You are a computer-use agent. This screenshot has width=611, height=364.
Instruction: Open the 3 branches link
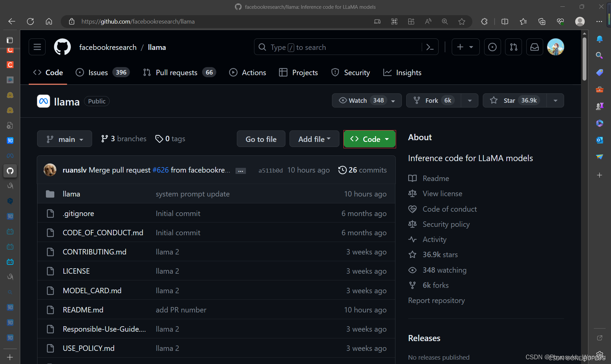[x=123, y=139]
